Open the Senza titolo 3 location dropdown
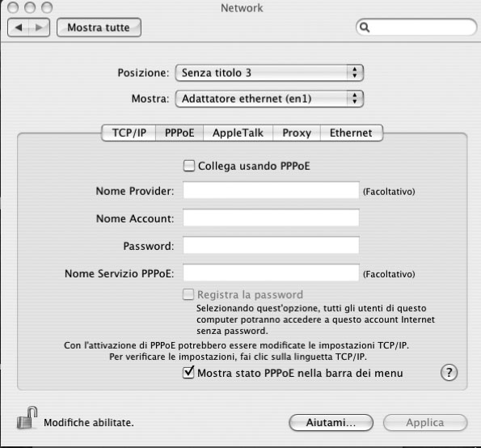Viewport: 481px width, 448px height. click(x=269, y=73)
